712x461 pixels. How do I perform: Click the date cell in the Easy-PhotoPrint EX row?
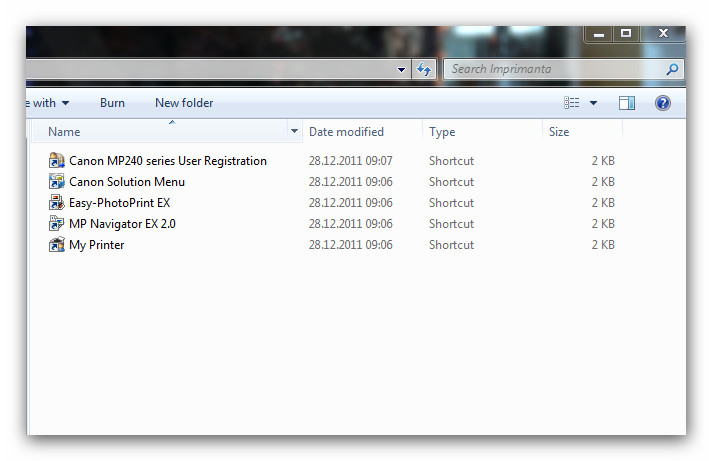point(350,203)
